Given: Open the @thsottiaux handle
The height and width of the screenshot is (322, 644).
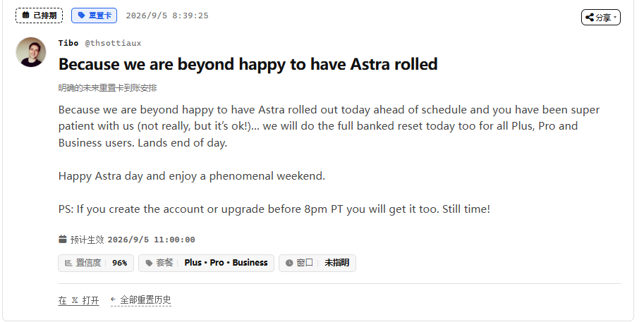Looking at the screenshot, I should [113, 43].
